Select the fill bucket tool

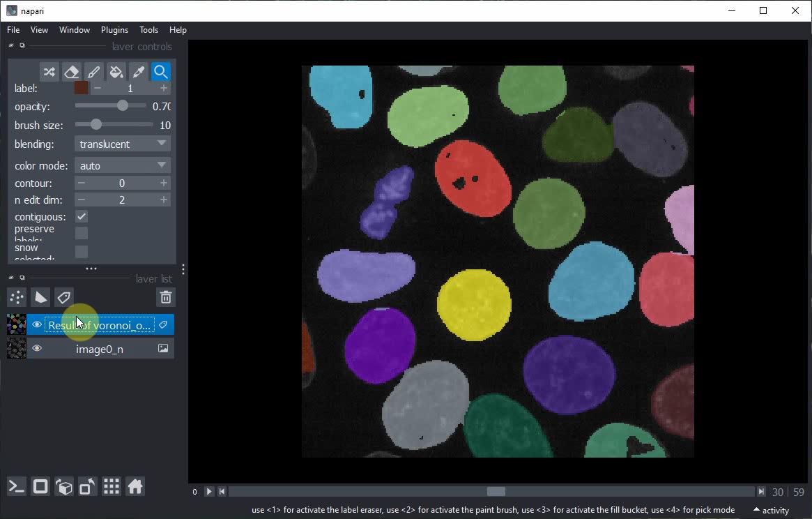tap(116, 72)
